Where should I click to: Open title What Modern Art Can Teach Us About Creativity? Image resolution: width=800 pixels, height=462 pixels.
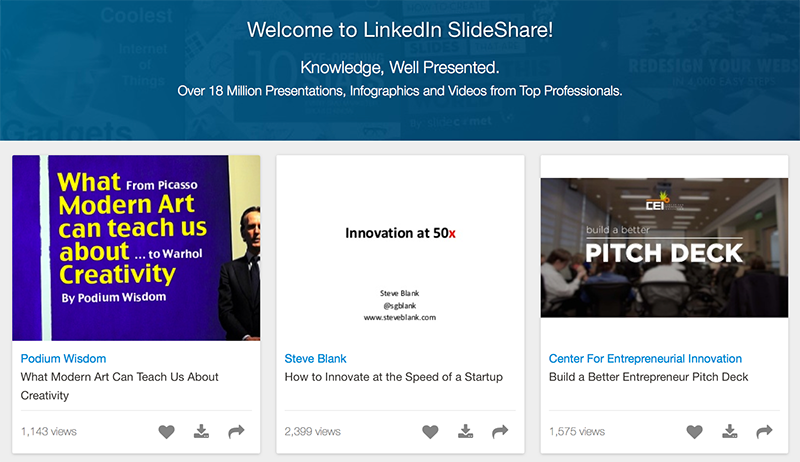point(119,386)
